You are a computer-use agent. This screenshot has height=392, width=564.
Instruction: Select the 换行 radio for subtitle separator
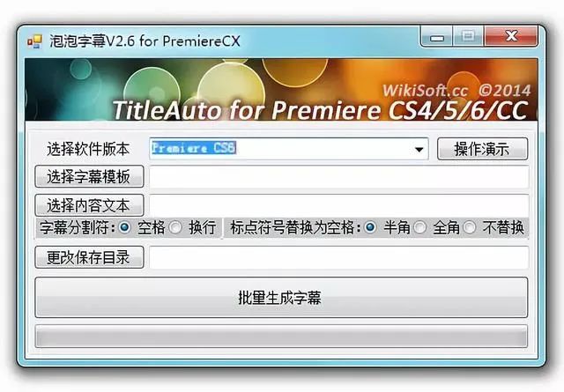(x=175, y=227)
